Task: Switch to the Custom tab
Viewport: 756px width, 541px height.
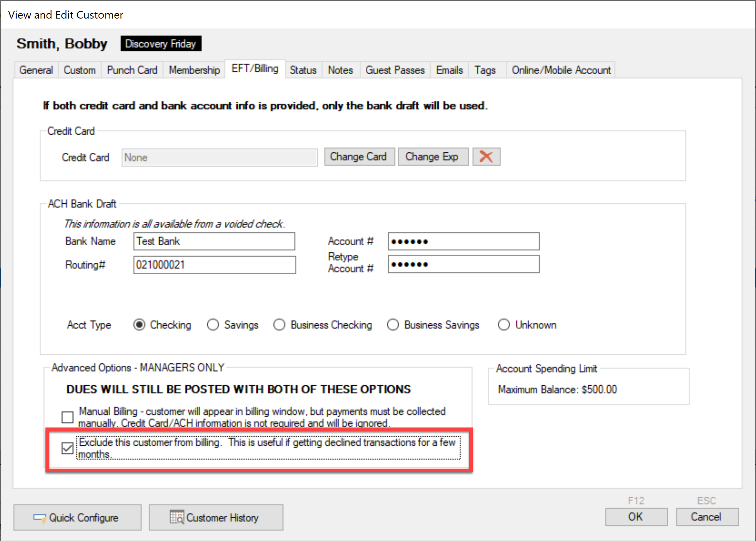Action: pos(80,70)
